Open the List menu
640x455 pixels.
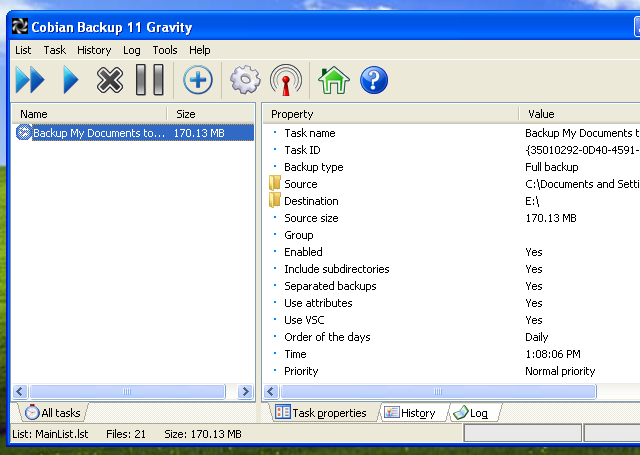coord(23,50)
